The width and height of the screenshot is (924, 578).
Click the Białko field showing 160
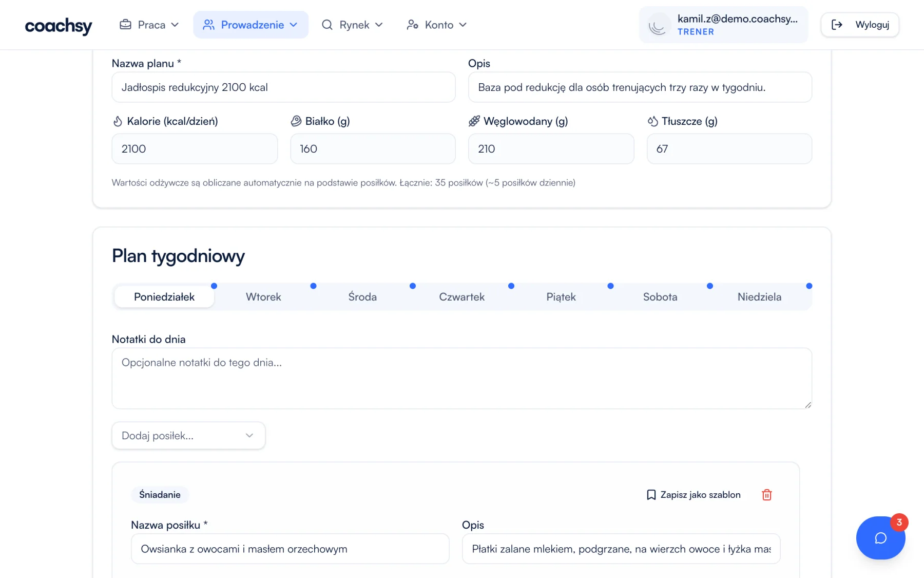pyautogui.click(x=373, y=149)
